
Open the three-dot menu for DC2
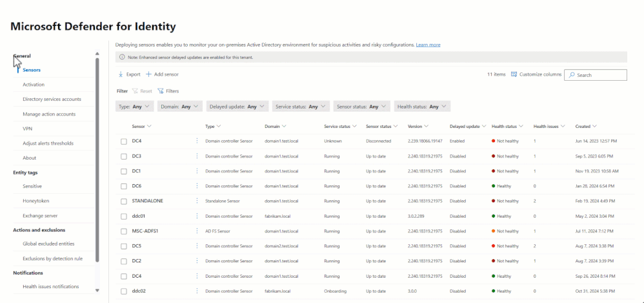[x=197, y=261]
